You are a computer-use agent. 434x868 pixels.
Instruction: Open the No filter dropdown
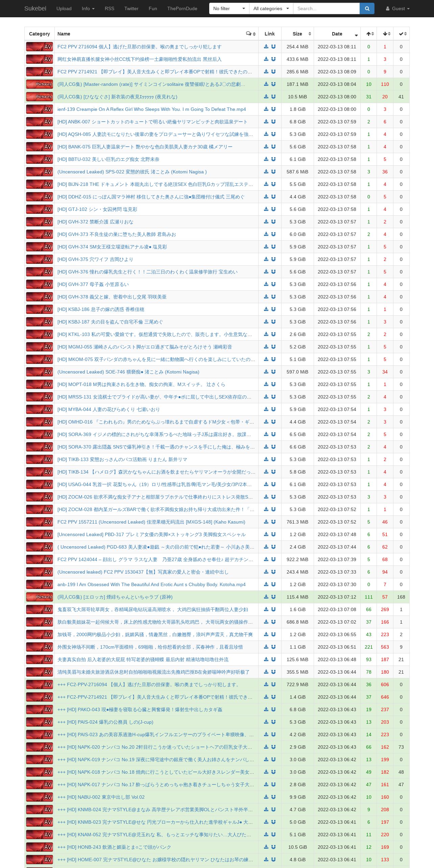(x=229, y=8)
